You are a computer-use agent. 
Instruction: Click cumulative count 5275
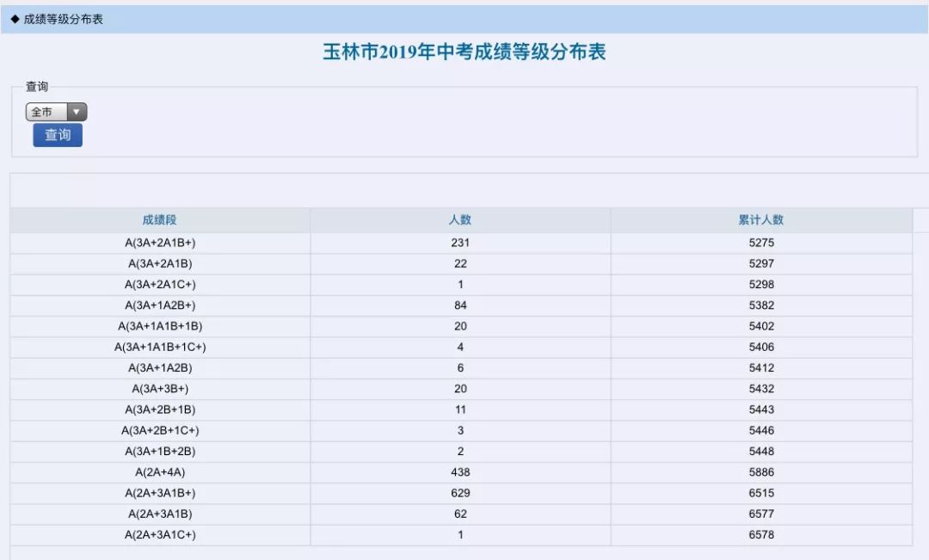(761, 243)
